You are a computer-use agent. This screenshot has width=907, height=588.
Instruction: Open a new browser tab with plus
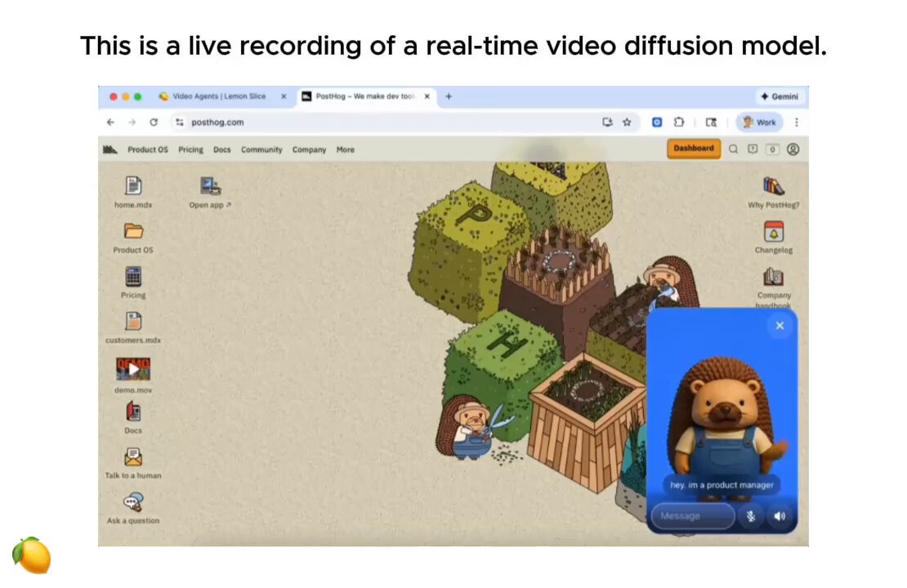point(449,96)
